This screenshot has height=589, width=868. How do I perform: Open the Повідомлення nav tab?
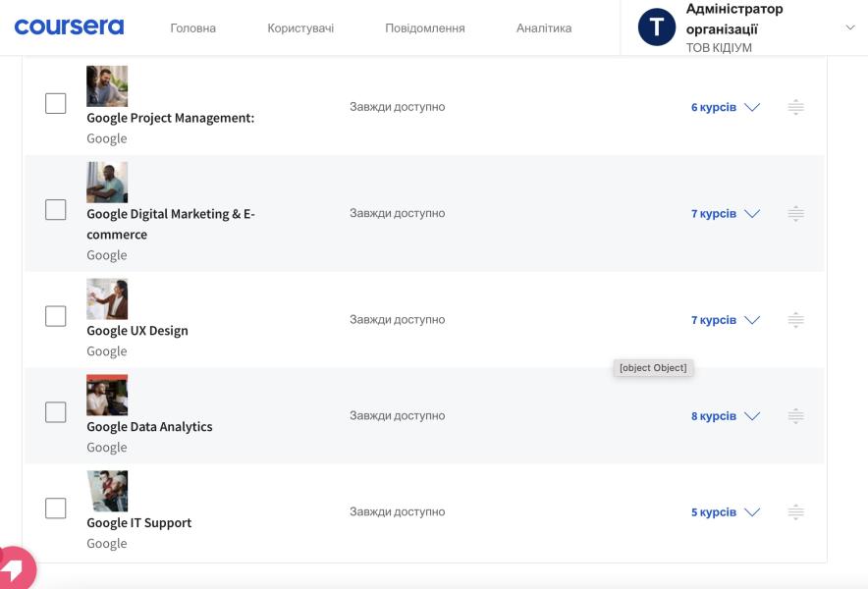click(x=425, y=28)
